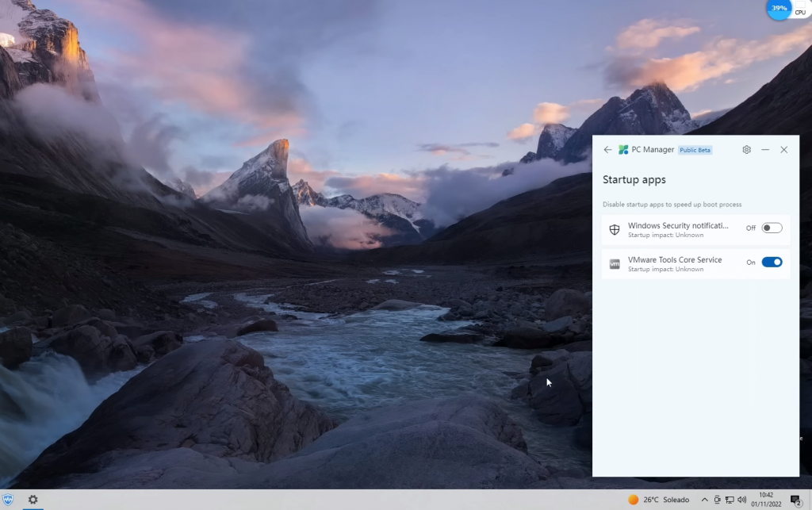
Task: Click the Windows Security shield icon
Action: tap(615, 230)
